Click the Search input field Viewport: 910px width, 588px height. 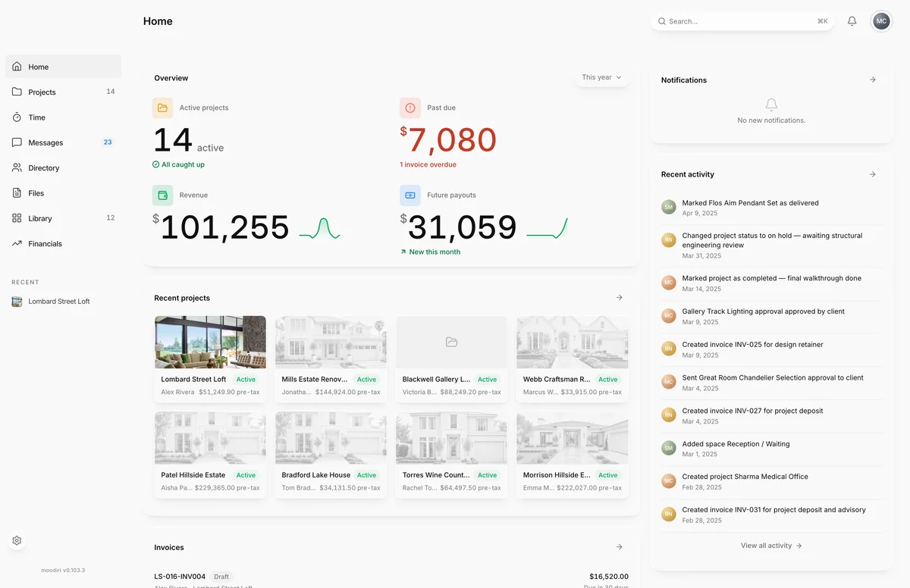(742, 21)
